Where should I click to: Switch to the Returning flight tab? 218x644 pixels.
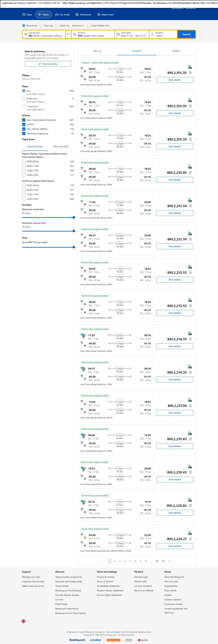point(61,146)
